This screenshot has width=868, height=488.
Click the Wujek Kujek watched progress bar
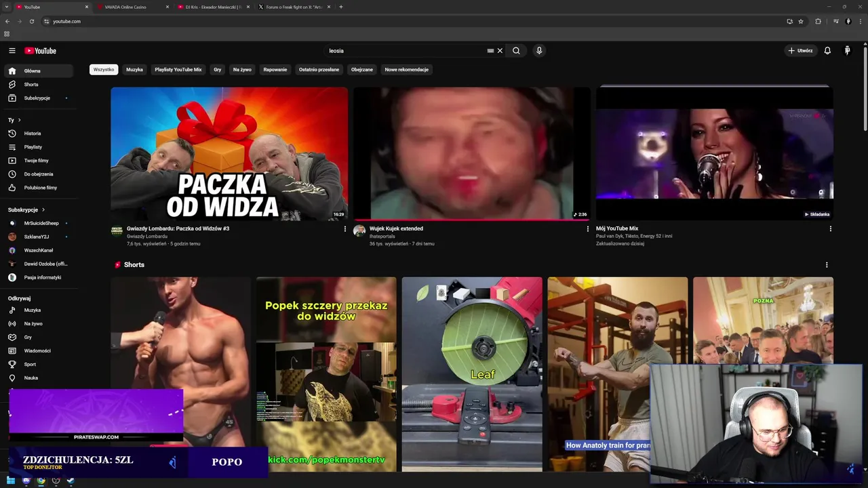pos(472,220)
